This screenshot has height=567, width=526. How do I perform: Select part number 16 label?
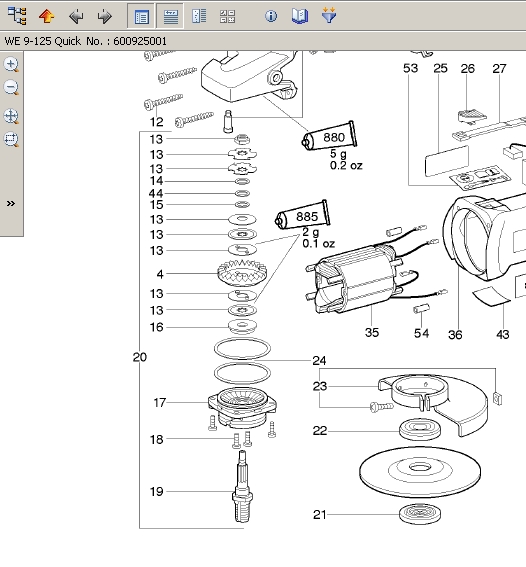(x=157, y=327)
